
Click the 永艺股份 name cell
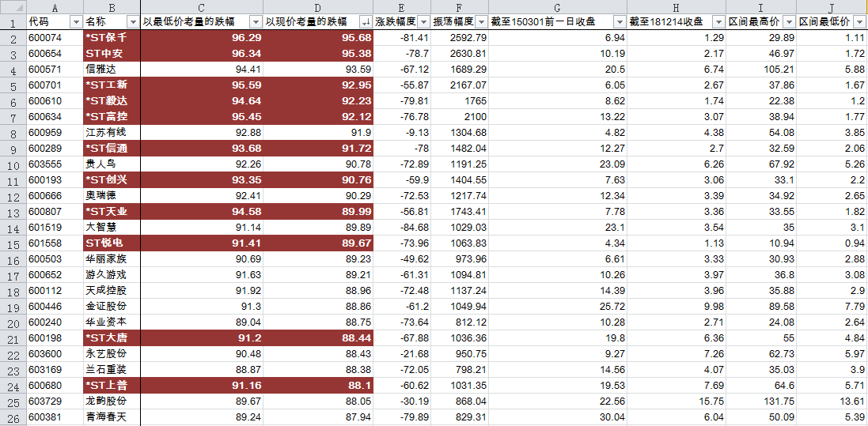tap(112, 353)
